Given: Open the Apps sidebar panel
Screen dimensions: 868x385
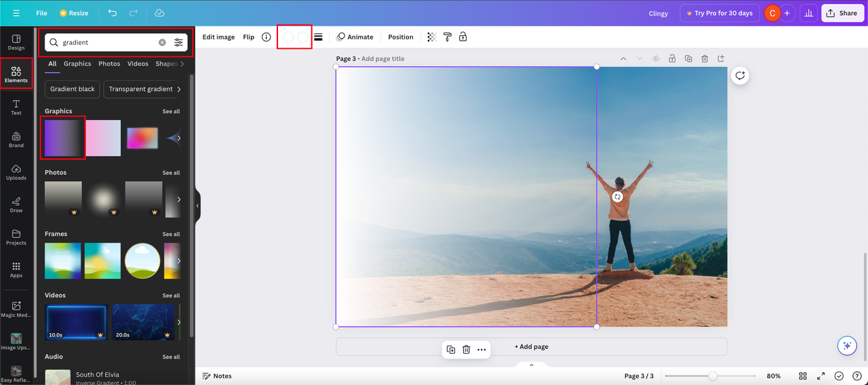Looking at the screenshot, I should 16,270.
